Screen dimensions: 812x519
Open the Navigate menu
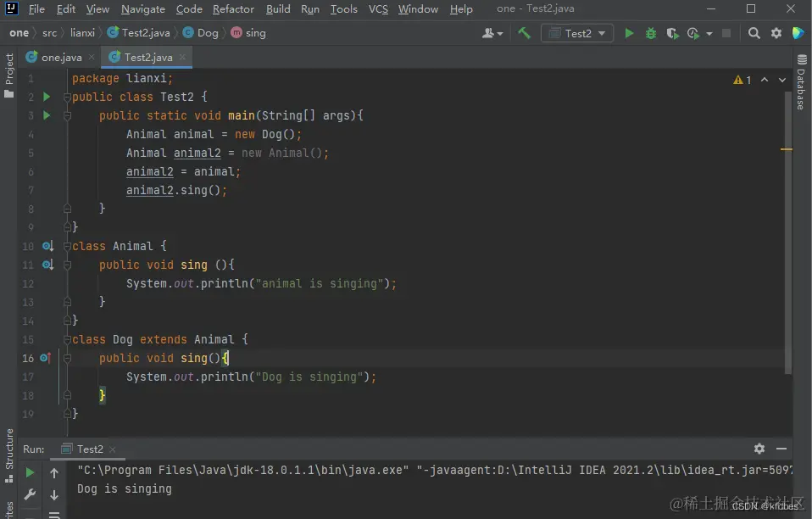click(143, 8)
